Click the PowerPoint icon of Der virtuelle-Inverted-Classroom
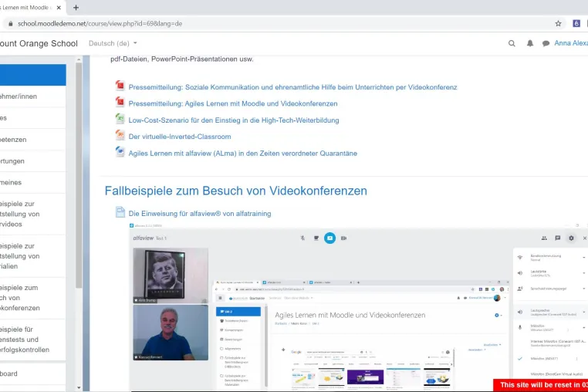The height and width of the screenshot is (392, 588). pyautogui.click(x=120, y=135)
